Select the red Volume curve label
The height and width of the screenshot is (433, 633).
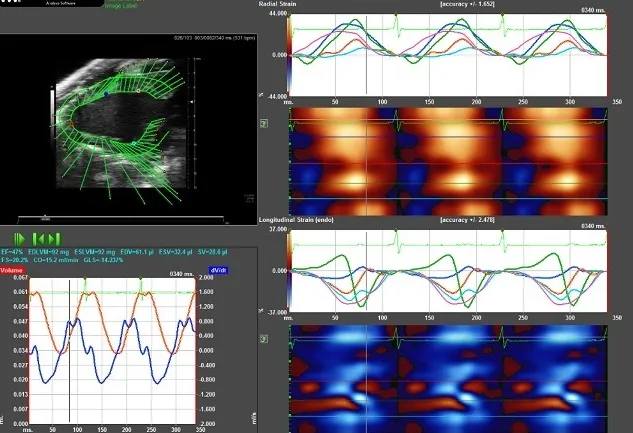pos(13,270)
